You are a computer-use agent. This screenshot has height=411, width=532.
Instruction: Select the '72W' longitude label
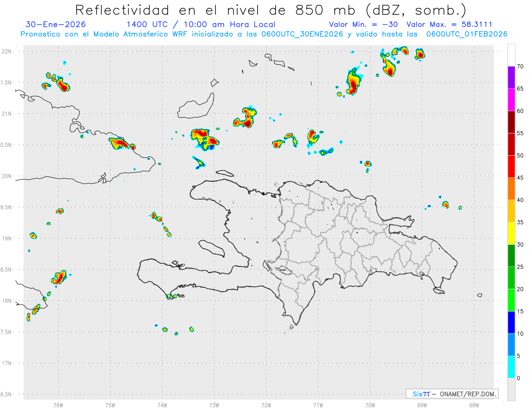coord(266,405)
